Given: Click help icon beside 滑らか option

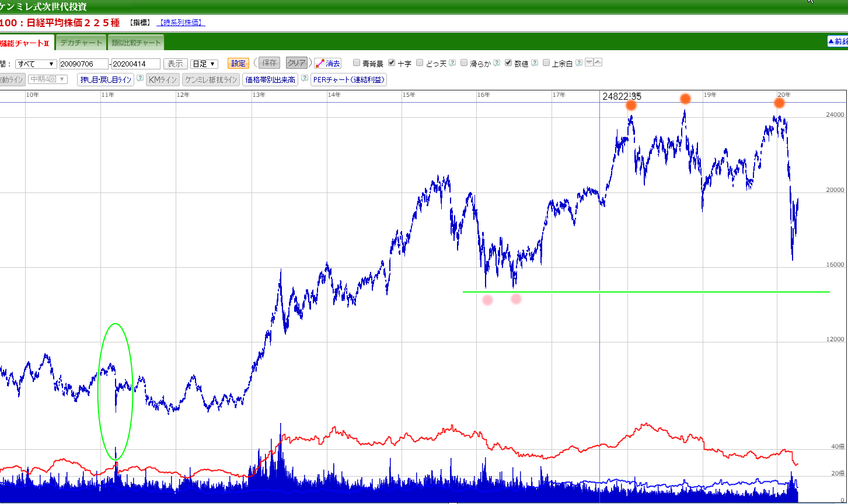Looking at the screenshot, I should 497,64.
